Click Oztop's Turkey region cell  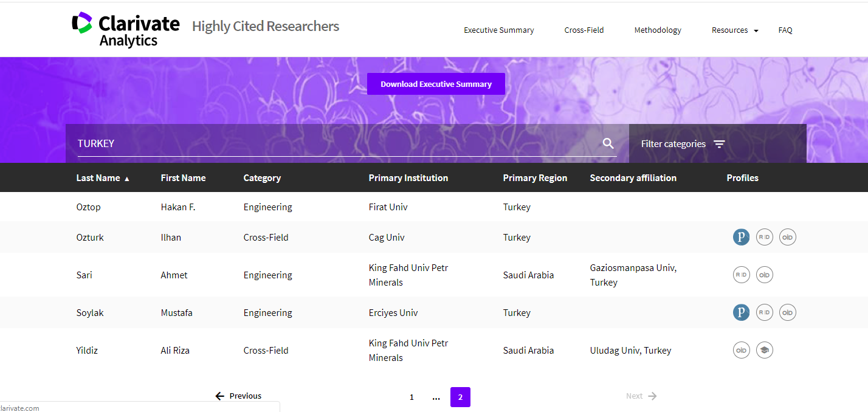click(x=517, y=207)
